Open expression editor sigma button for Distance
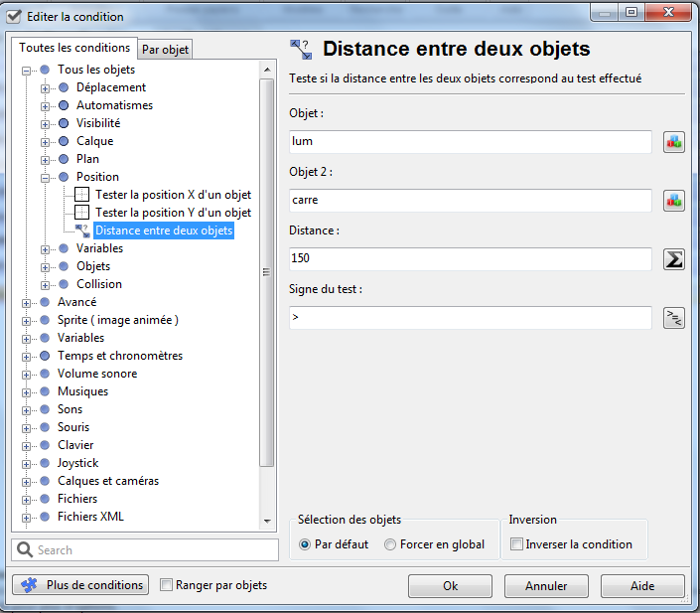 coord(674,259)
